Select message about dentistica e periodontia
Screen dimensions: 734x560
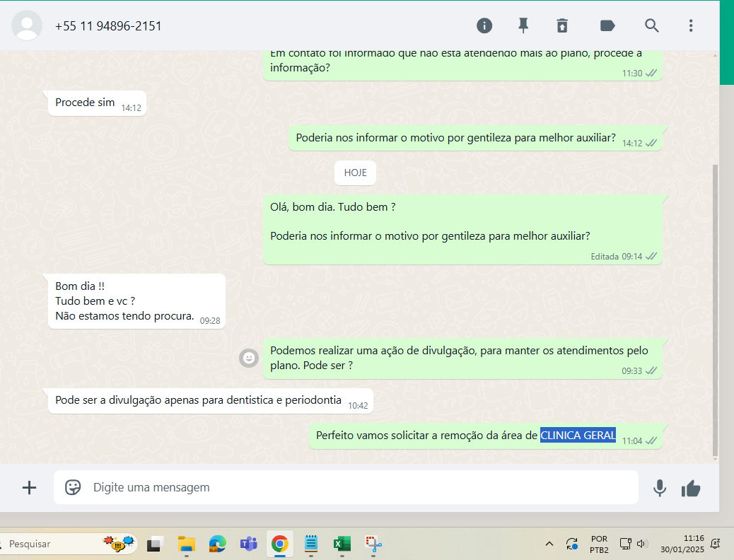211,401
